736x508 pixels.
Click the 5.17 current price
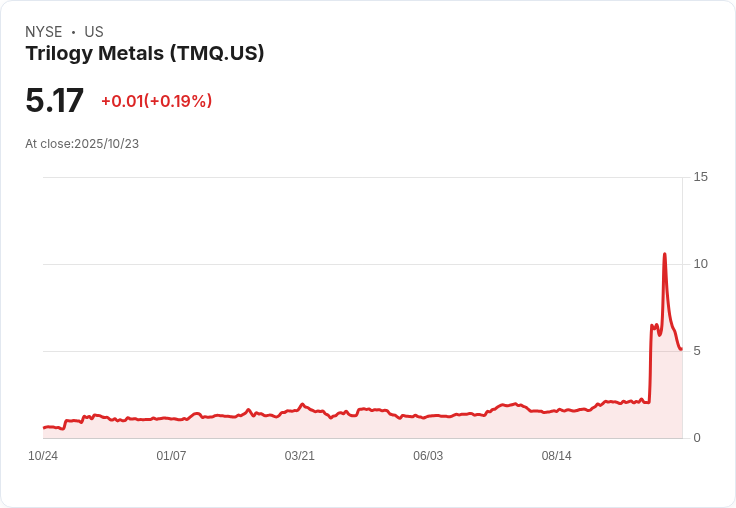(x=54, y=100)
